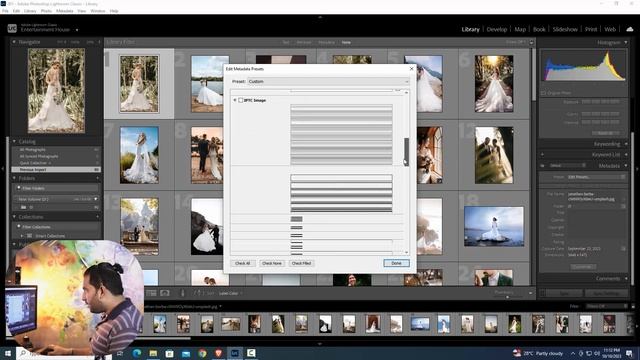Click the Done button
This screenshot has width=640, height=360.
(x=396, y=263)
